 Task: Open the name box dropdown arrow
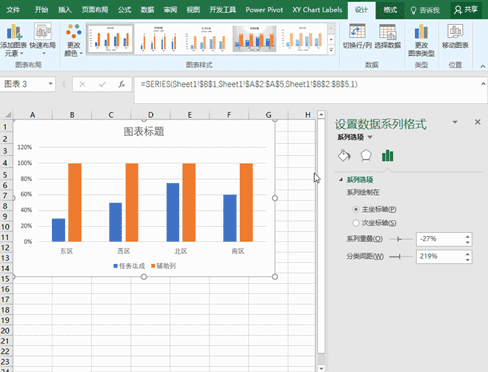[50, 84]
